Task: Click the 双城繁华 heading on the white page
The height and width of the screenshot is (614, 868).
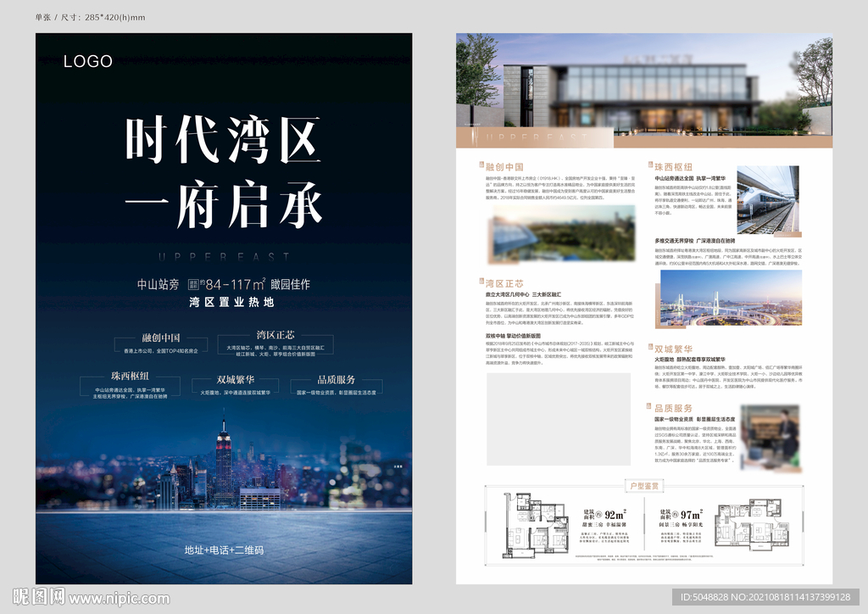Action: click(x=673, y=349)
